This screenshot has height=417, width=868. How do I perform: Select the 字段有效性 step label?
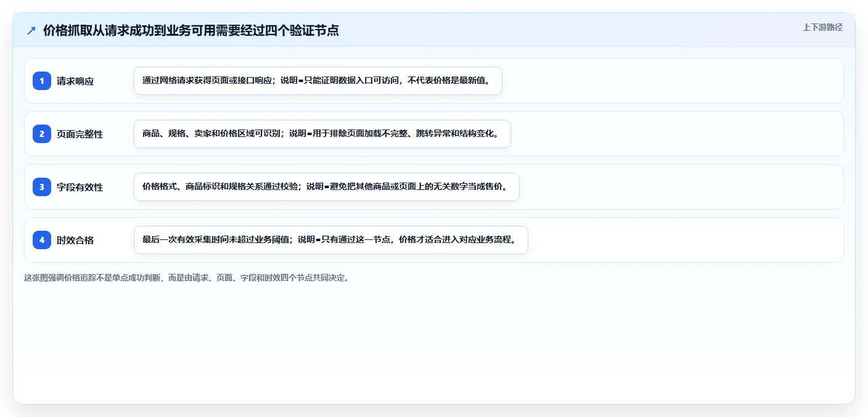(80, 187)
